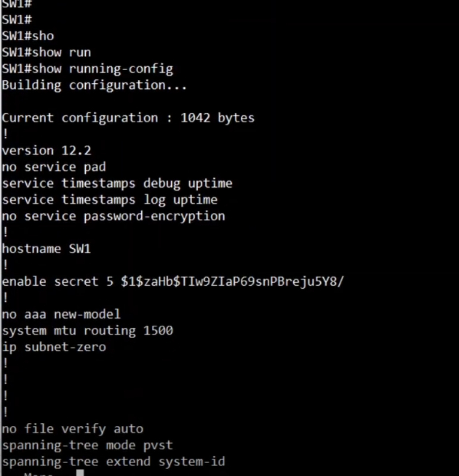Click the enable secret 5 hash string
This screenshot has width=459, height=476.
(x=232, y=281)
